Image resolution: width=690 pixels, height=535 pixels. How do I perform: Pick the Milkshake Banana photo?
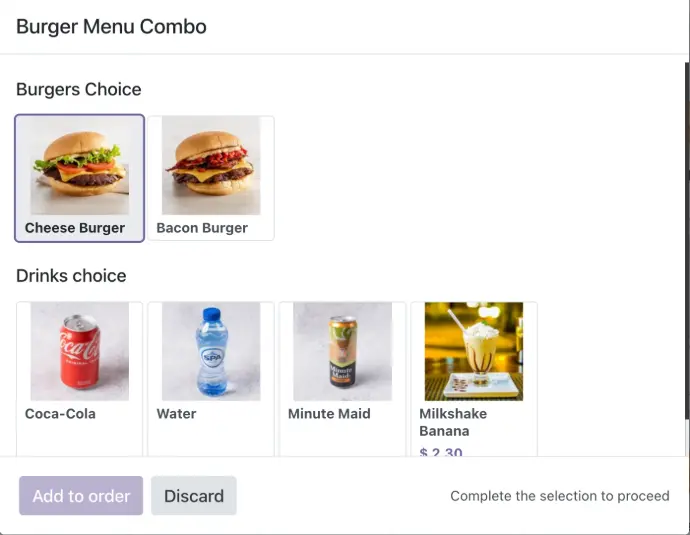pos(473,351)
